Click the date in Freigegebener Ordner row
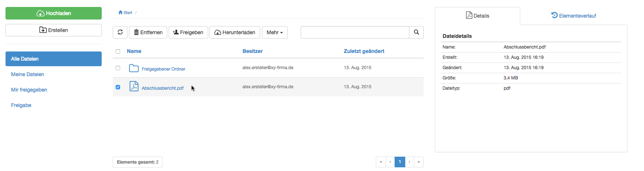The height and width of the screenshot is (171, 644). 357,68
